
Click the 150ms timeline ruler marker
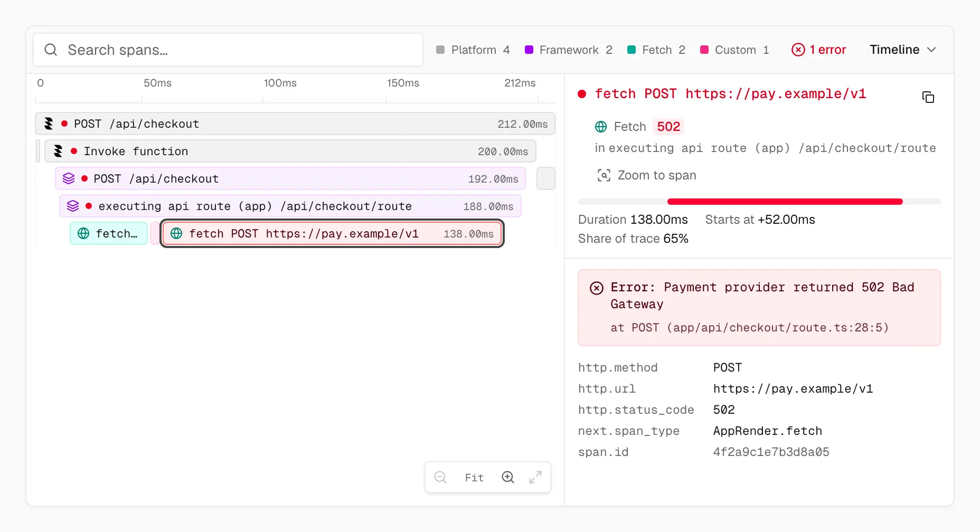coord(403,83)
